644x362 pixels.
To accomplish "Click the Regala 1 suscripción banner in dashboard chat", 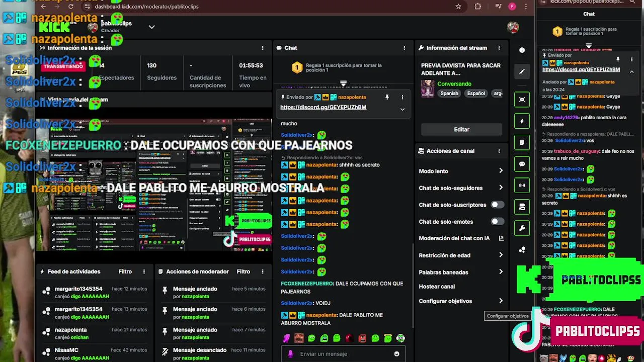I will coord(343,67).
